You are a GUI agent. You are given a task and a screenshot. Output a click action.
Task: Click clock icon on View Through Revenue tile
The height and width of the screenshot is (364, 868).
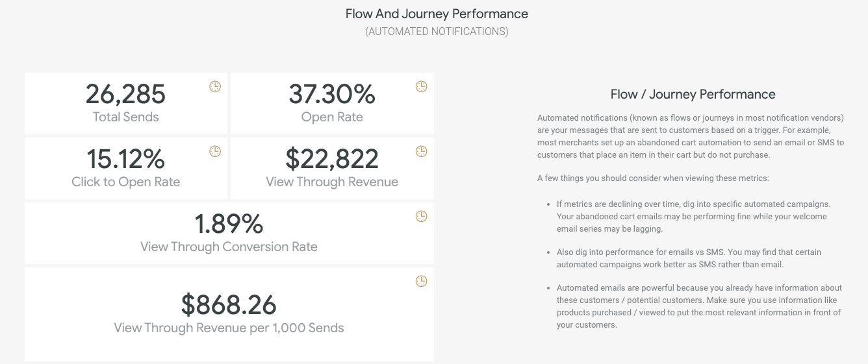[421, 151]
